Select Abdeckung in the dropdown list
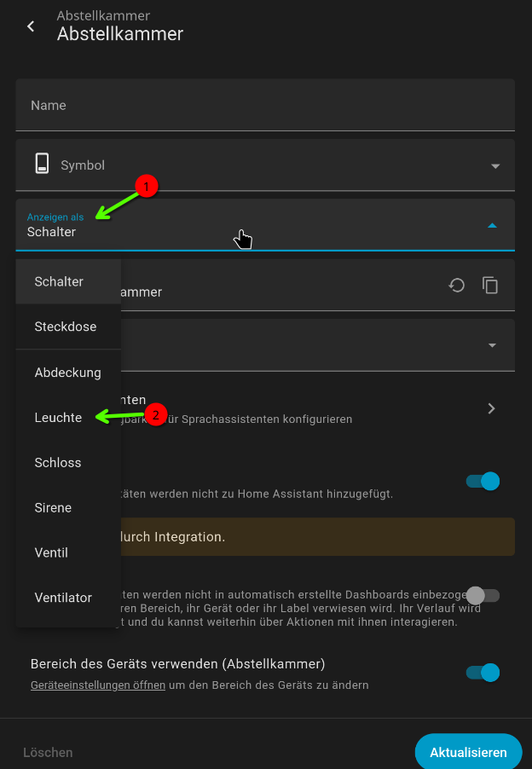Image resolution: width=532 pixels, height=769 pixels. click(67, 373)
